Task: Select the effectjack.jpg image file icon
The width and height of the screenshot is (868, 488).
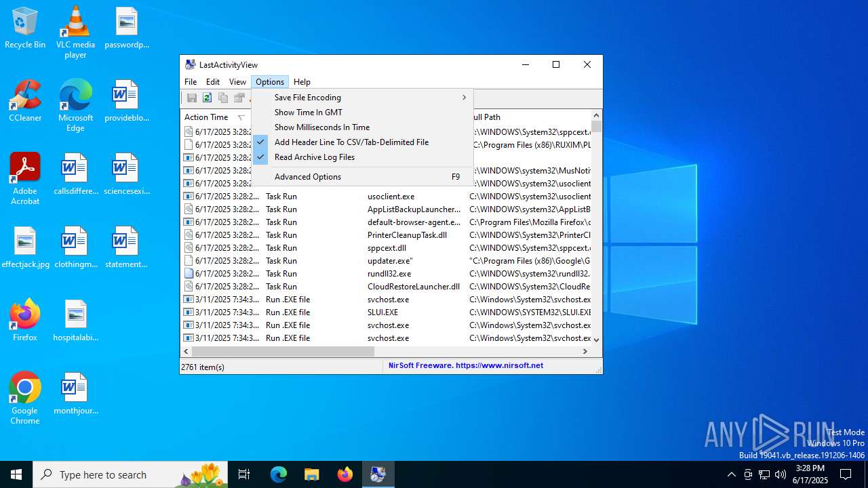Action: pyautogui.click(x=25, y=247)
